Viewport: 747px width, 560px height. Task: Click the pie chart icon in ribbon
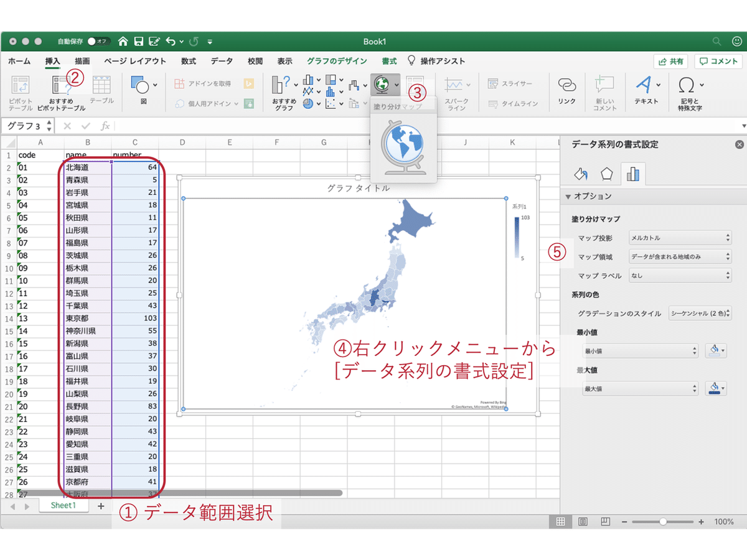click(x=308, y=104)
